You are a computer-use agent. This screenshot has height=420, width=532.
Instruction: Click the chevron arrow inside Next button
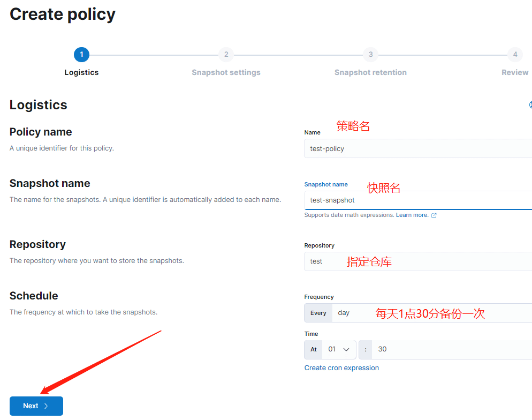point(46,406)
